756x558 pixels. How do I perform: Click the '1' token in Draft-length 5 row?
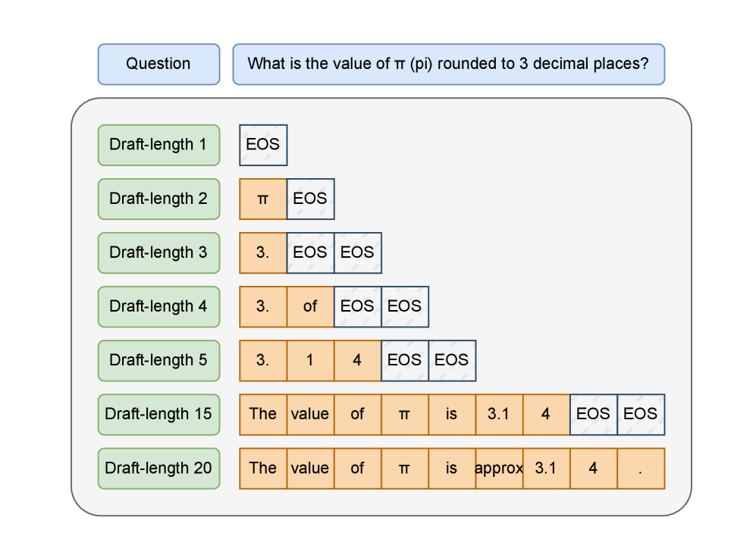click(310, 360)
